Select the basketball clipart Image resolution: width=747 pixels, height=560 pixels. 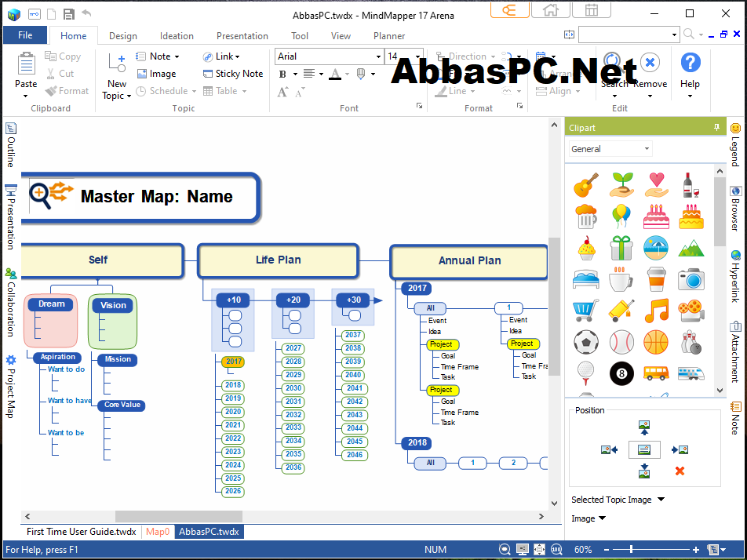656,342
